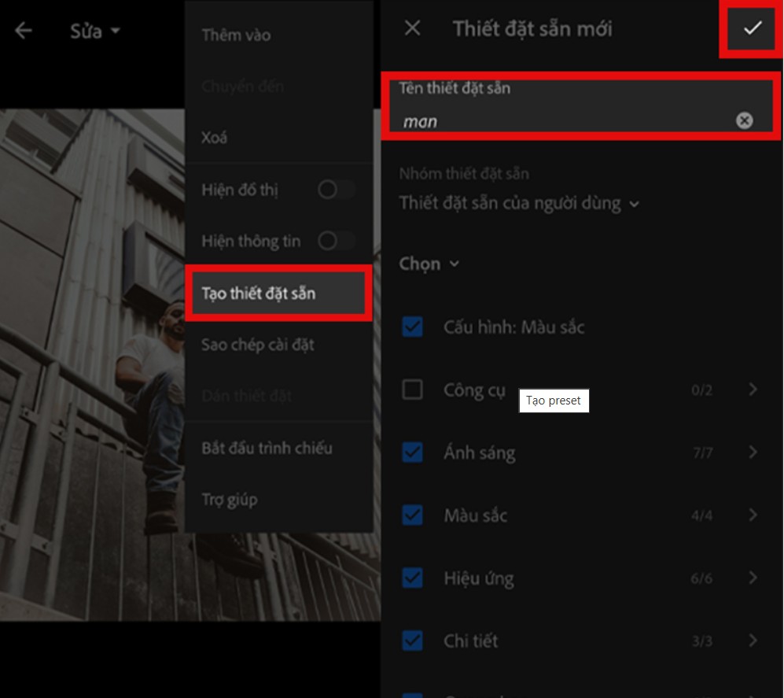This screenshot has height=698, width=784.
Task: Enable the Công cụ checkbox
Action: coord(412,390)
